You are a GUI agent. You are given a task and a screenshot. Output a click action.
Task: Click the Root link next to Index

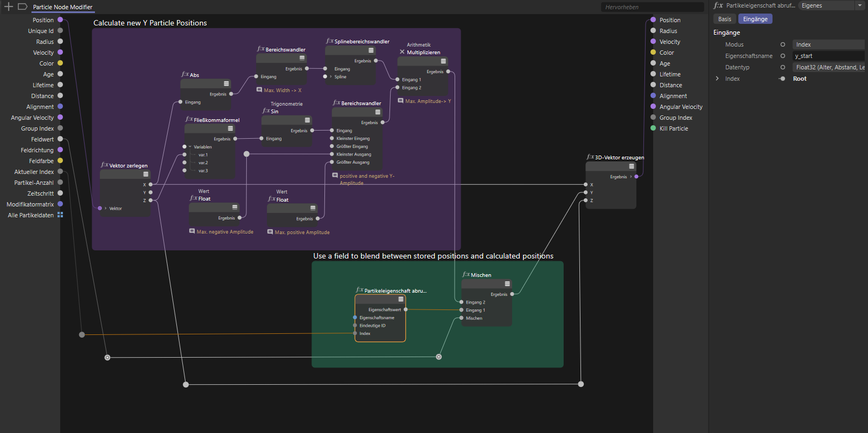(x=800, y=79)
